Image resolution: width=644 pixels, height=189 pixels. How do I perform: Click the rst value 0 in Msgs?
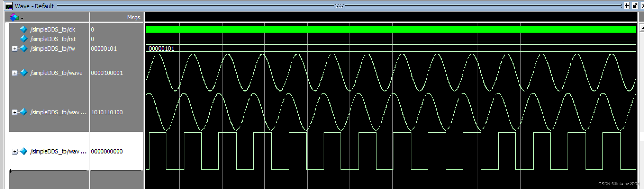tap(93, 39)
